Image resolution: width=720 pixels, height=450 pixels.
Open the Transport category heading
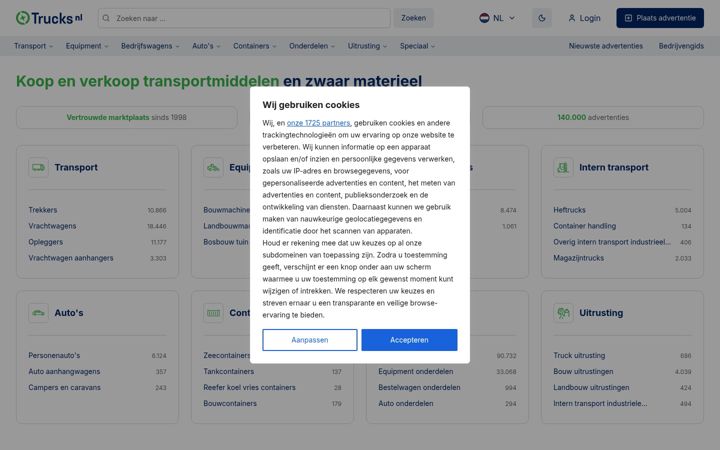(76, 168)
